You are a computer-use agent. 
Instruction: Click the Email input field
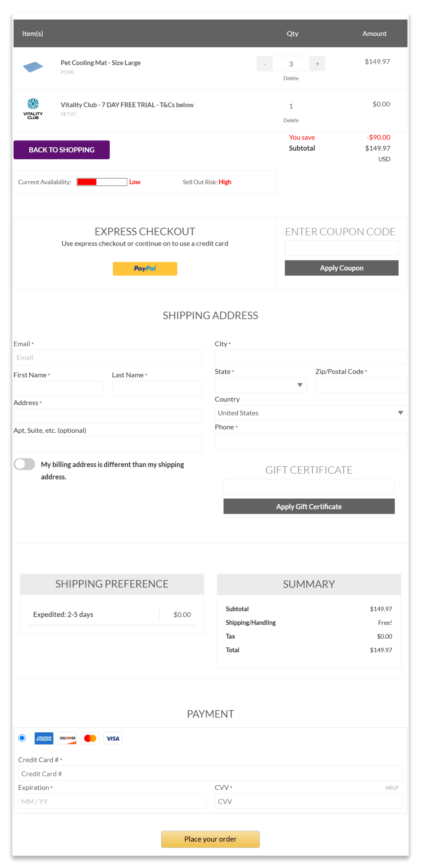pos(108,357)
